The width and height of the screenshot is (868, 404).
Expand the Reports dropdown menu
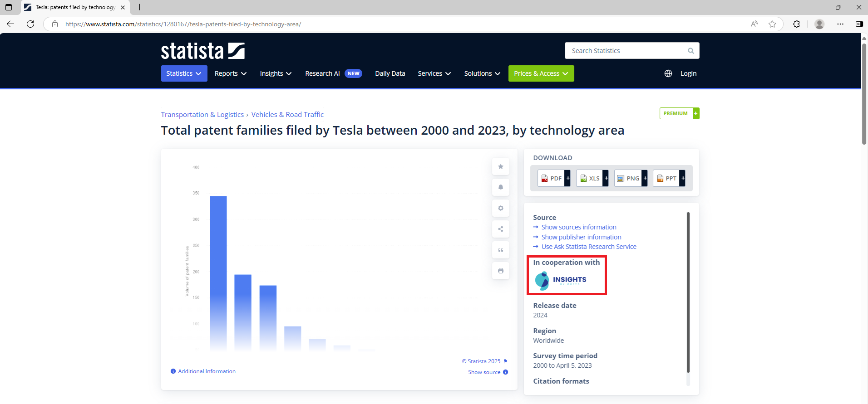tap(230, 73)
